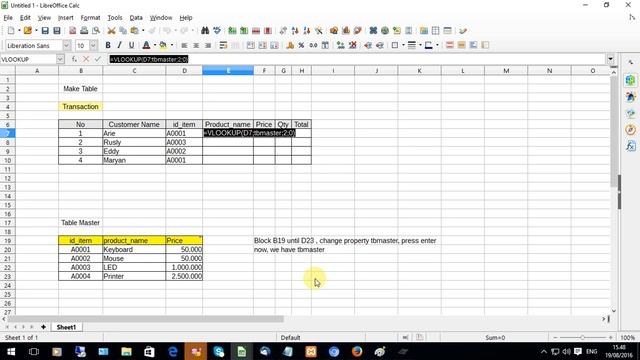Click the Sort Descending icon
The width and height of the screenshot is (640, 360).
[307, 31]
